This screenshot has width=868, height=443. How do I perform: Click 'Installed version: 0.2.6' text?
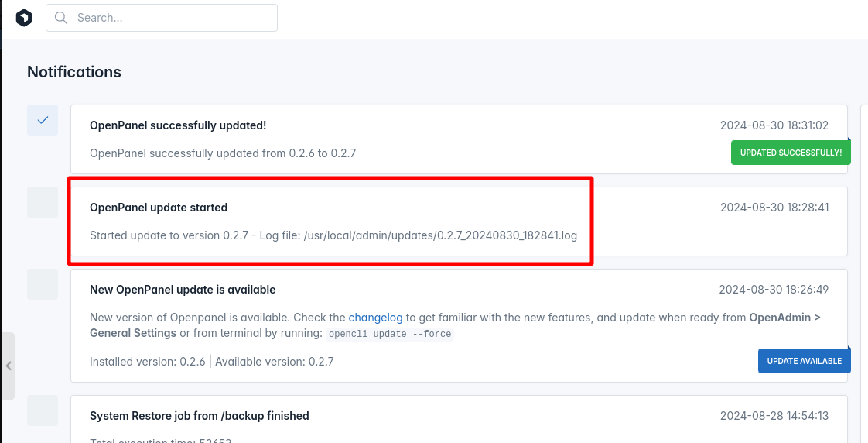coord(147,362)
